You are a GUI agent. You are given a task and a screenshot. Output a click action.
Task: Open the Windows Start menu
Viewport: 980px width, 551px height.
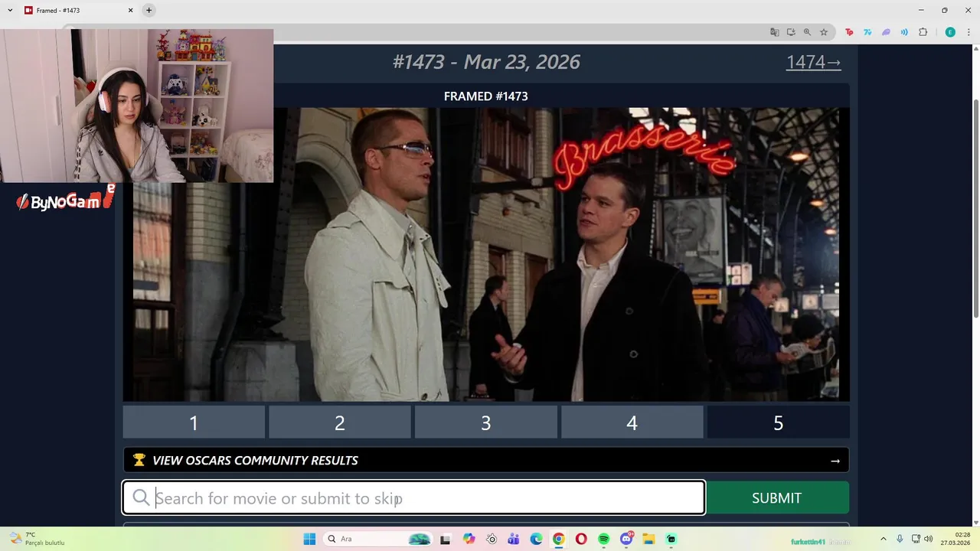pyautogui.click(x=309, y=539)
